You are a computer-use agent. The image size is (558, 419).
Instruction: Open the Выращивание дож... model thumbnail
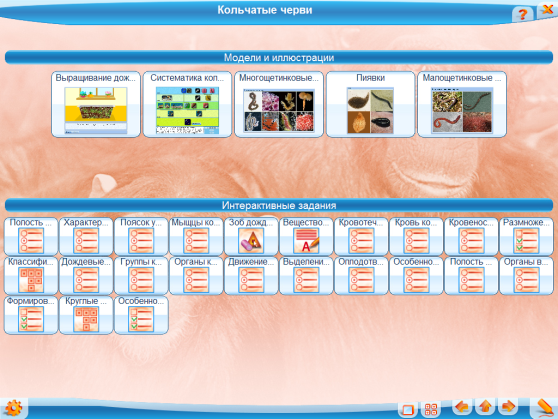[96, 104]
